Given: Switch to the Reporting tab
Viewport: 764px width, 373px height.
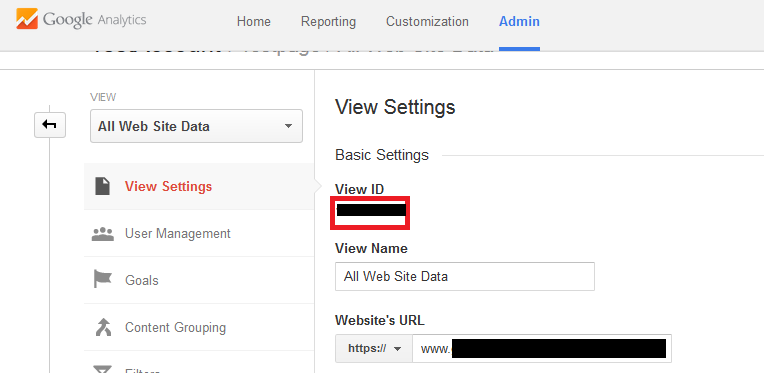Looking at the screenshot, I should (328, 22).
